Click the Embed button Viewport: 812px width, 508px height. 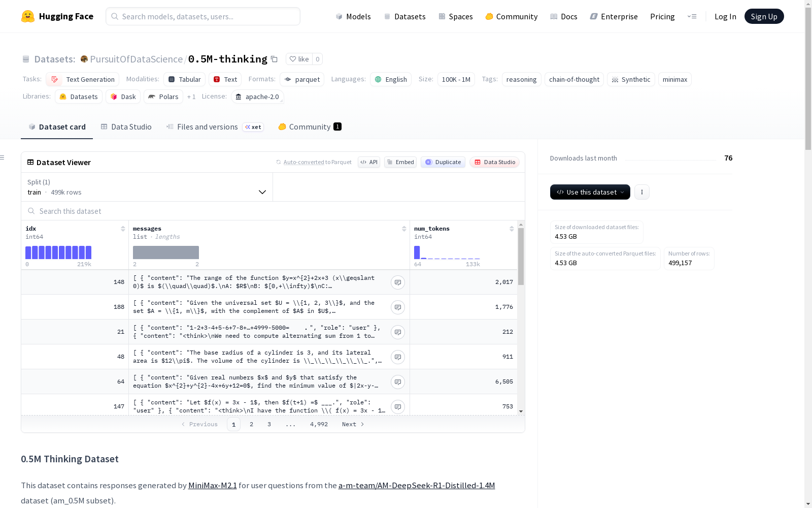400,162
